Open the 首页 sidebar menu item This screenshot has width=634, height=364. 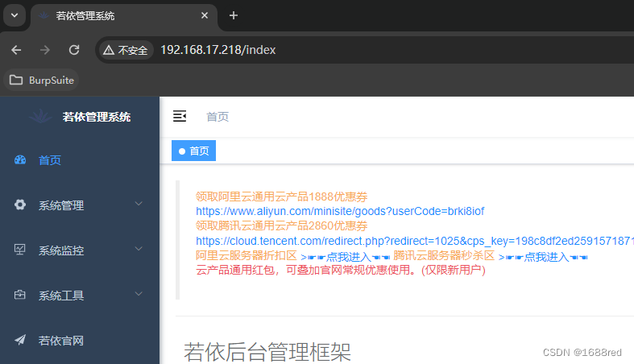click(80, 160)
